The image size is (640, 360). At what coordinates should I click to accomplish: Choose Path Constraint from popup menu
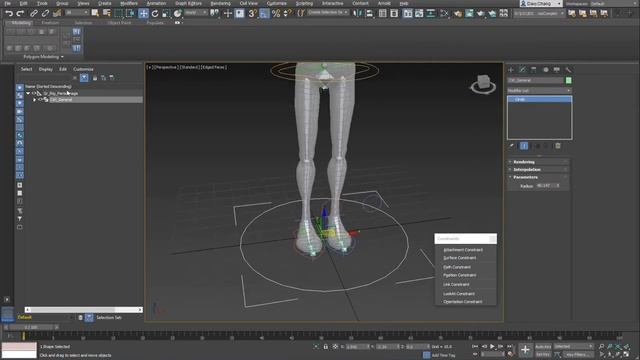[x=457, y=267]
